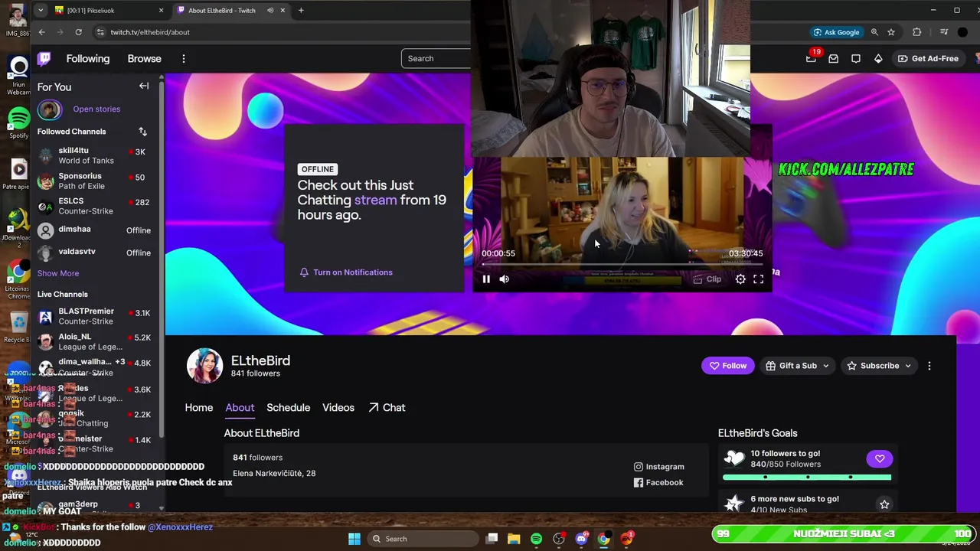Click the Twitch logo home icon

click(x=44, y=58)
